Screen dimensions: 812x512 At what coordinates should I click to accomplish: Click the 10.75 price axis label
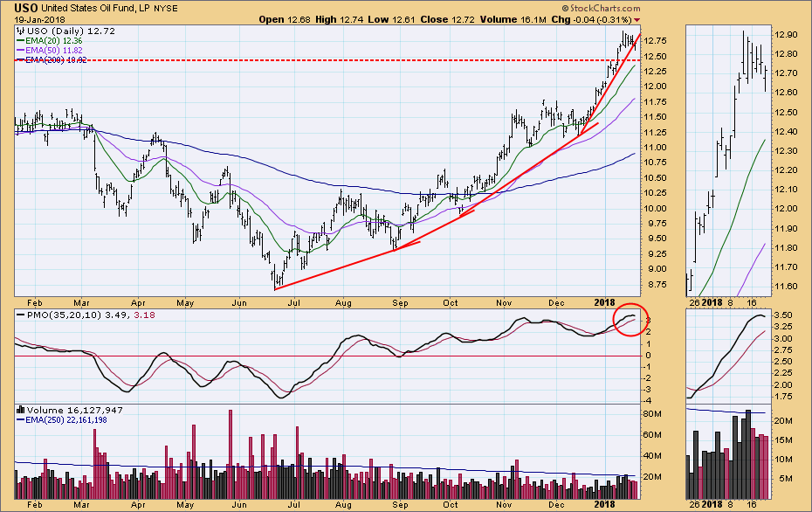(656, 163)
